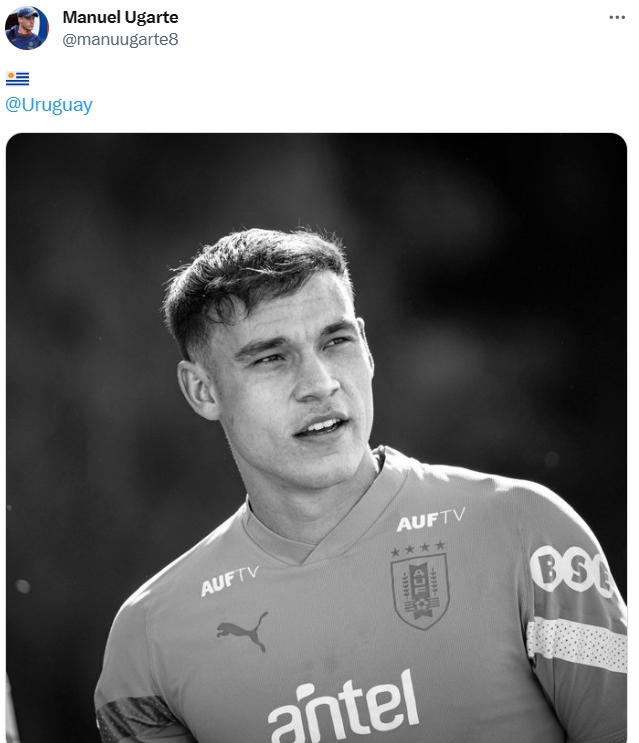Click the BSE logo on the sleeve
Screen dimensions: 639x743
[571, 571]
